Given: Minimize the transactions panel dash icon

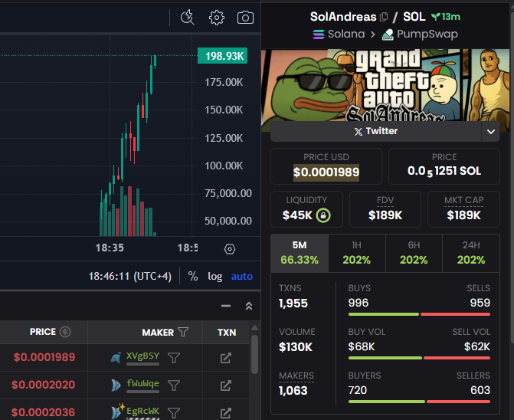Looking at the screenshot, I should (x=226, y=306).
